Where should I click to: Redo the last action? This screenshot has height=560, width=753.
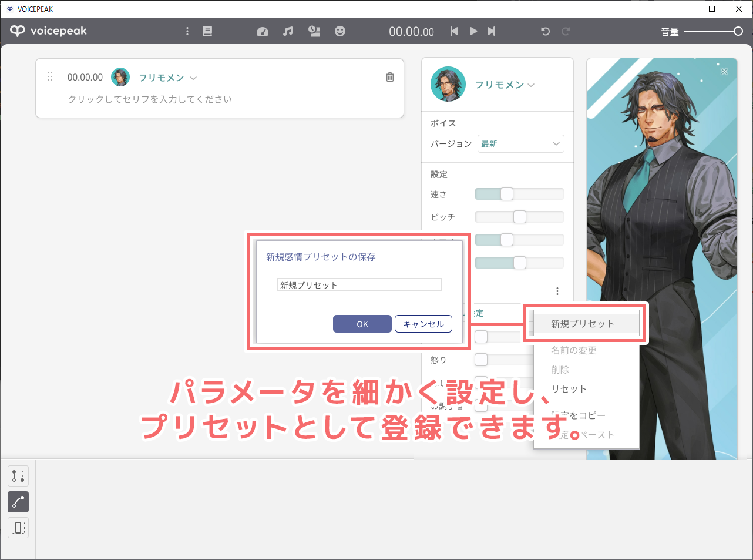(x=566, y=31)
